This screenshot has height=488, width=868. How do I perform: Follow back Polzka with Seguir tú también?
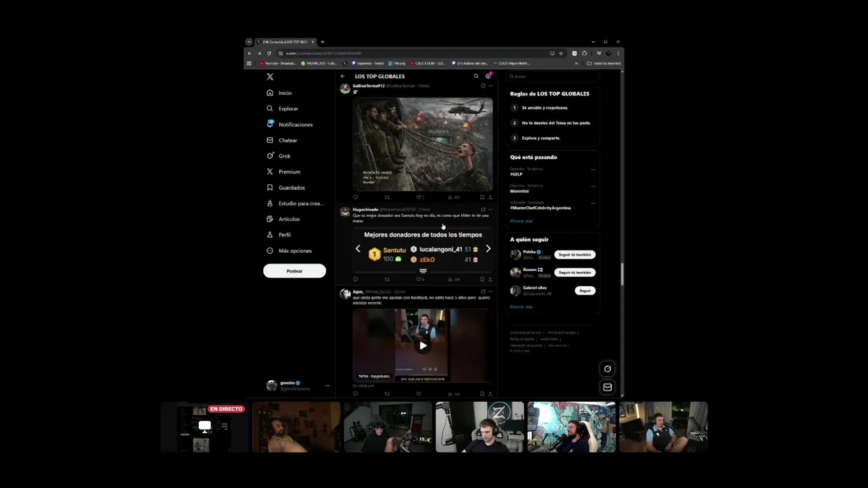(574, 255)
